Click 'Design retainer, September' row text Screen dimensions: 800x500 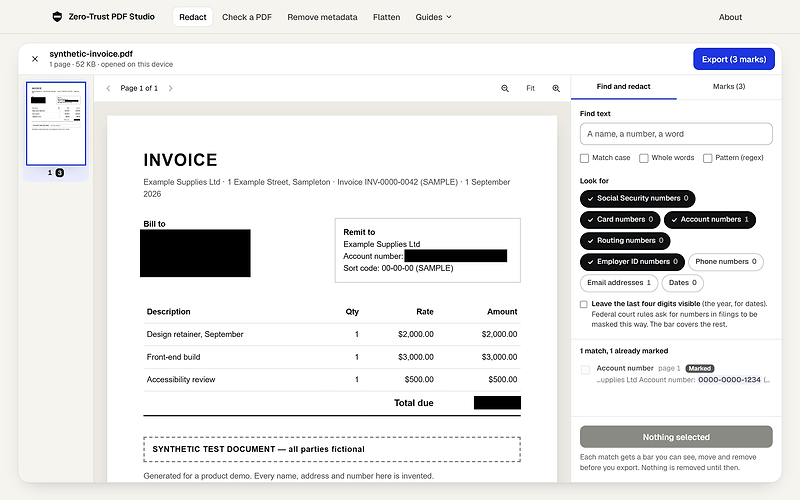point(195,334)
